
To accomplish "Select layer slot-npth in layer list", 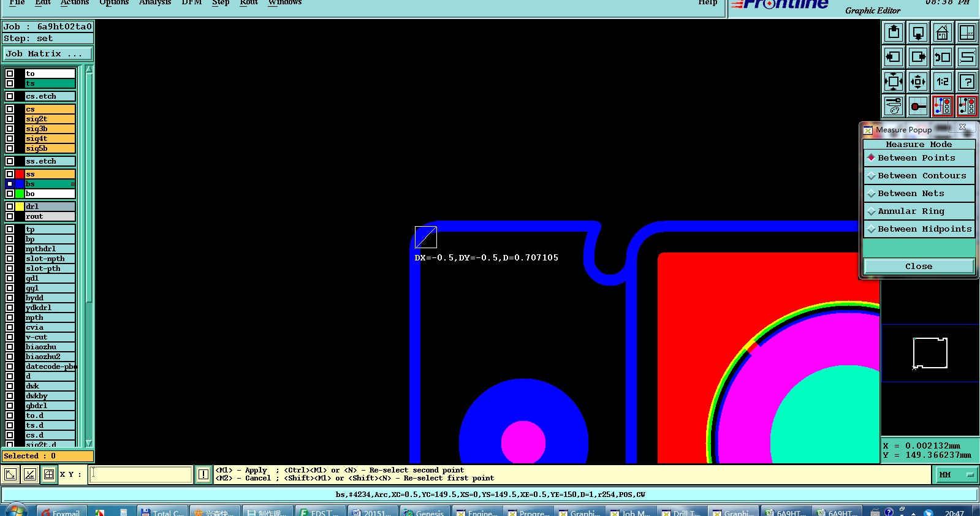I will pyautogui.click(x=50, y=259).
